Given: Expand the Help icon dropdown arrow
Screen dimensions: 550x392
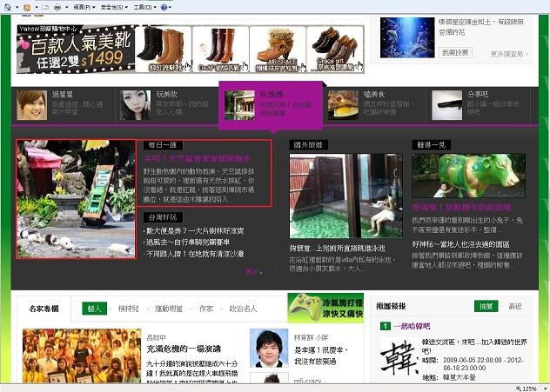Looking at the screenshot, I should click(x=170, y=7).
